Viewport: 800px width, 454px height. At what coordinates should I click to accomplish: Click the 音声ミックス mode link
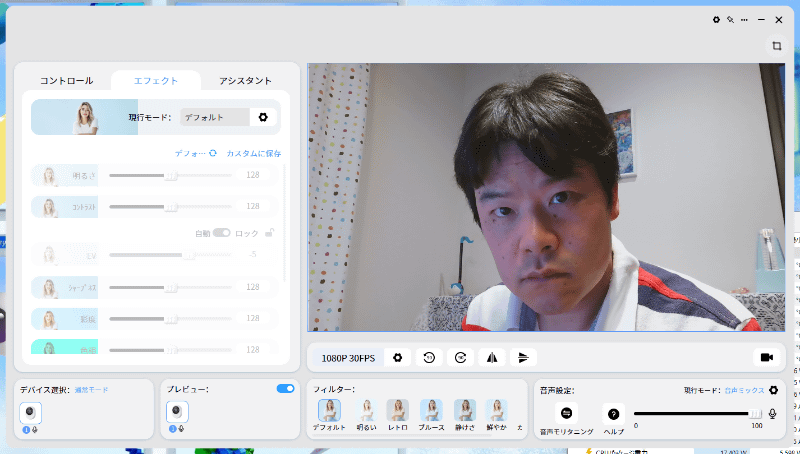(744, 390)
